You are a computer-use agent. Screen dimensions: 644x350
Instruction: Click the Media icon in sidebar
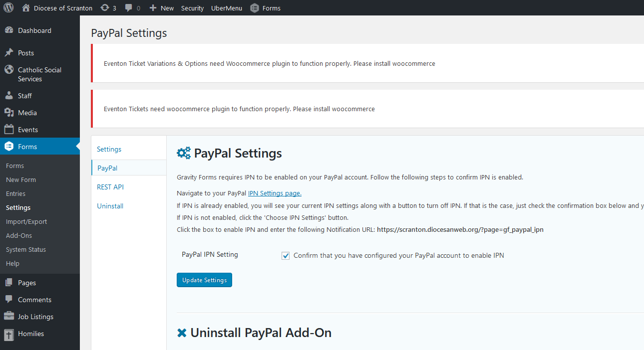coord(9,113)
